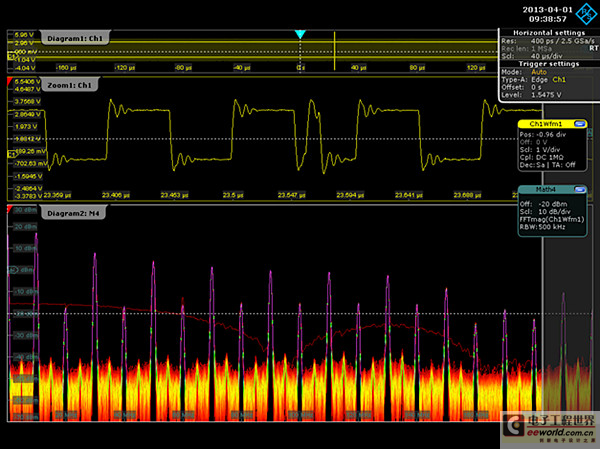This screenshot has height=449, width=600.
Task: Click the trigger Offset 0 s value
Action: 536,87
